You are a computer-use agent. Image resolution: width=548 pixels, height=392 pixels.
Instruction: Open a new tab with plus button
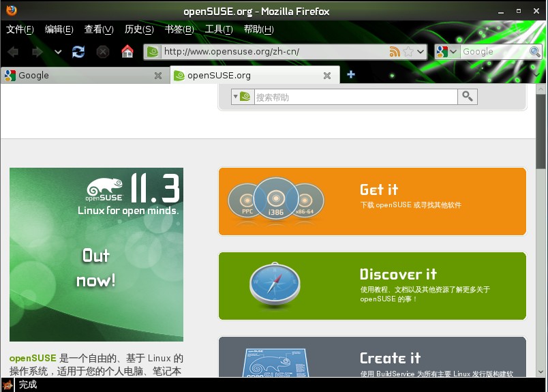351,74
